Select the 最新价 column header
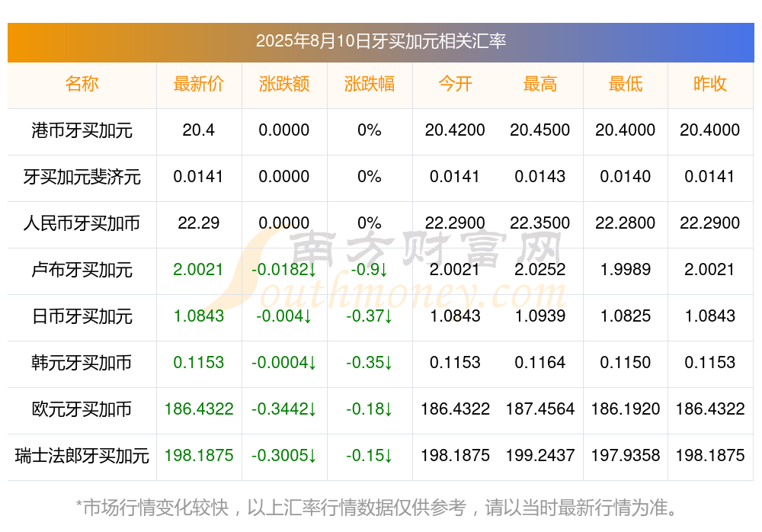The height and width of the screenshot is (532, 762). click(x=199, y=84)
